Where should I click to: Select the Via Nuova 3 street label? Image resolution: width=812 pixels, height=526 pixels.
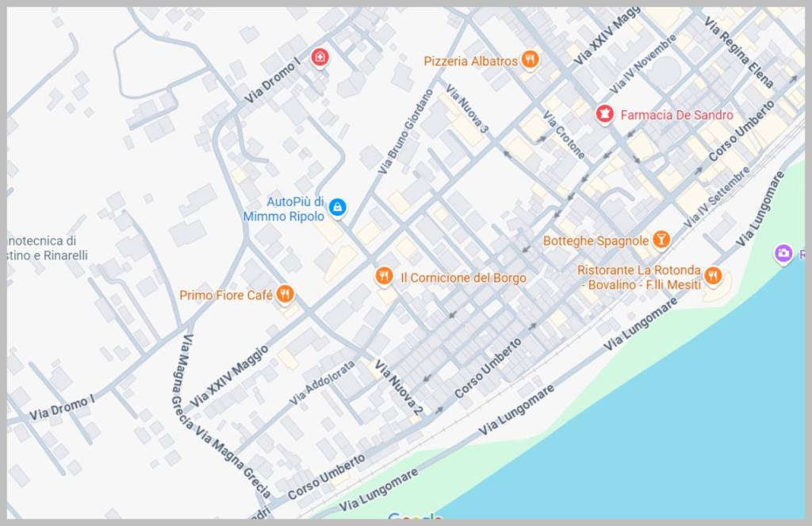click(x=467, y=109)
